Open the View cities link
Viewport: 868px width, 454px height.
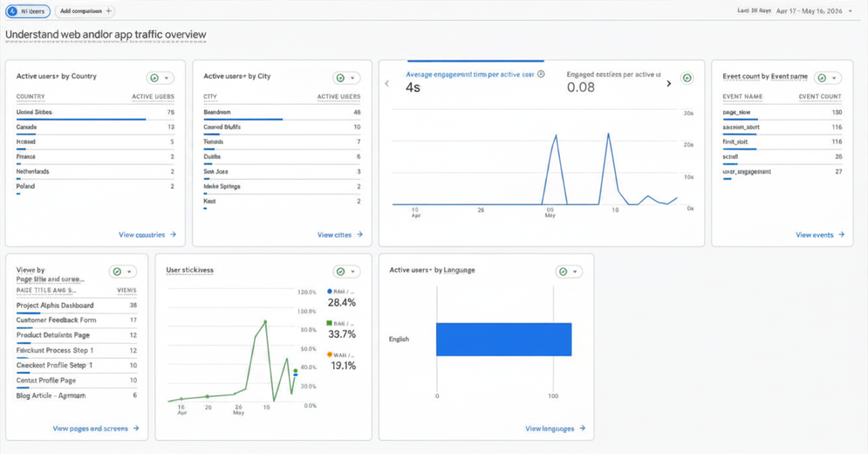click(340, 235)
